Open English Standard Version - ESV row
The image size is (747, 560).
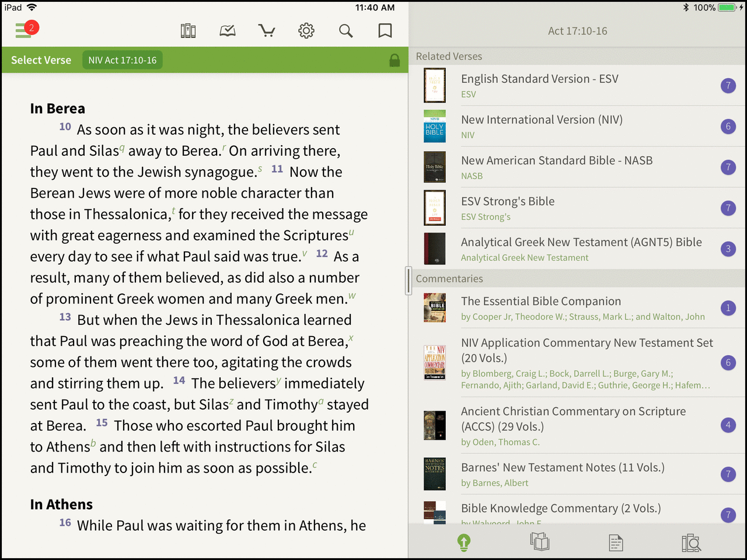click(x=578, y=85)
